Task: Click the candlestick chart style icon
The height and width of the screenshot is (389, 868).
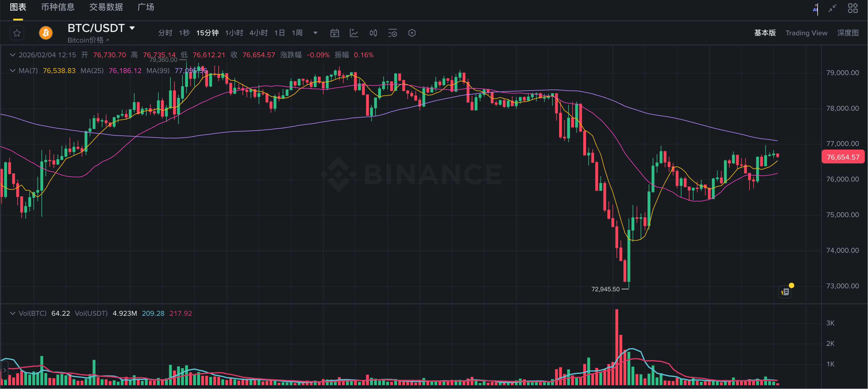Action: (x=373, y=33)
